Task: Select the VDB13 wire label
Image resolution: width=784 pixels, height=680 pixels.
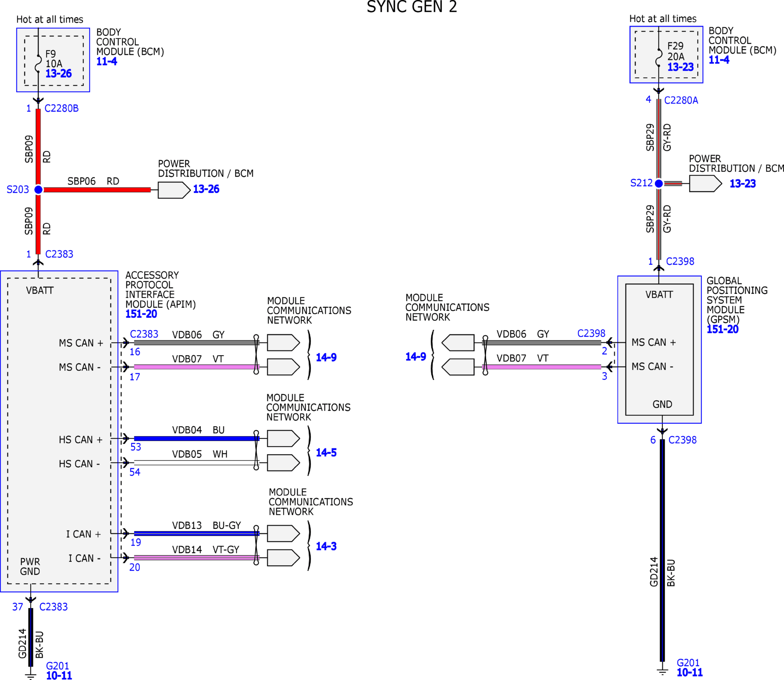Action: (187, 525)
